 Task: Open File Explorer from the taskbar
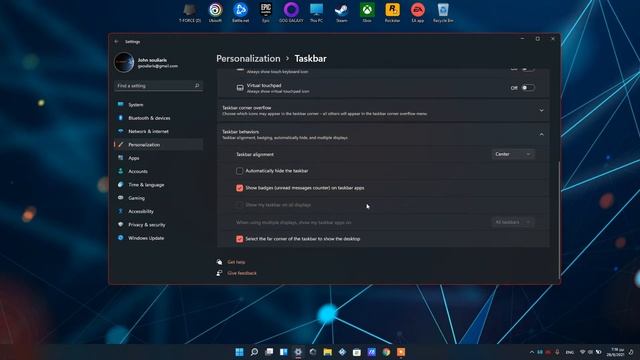tap(328, 352)
